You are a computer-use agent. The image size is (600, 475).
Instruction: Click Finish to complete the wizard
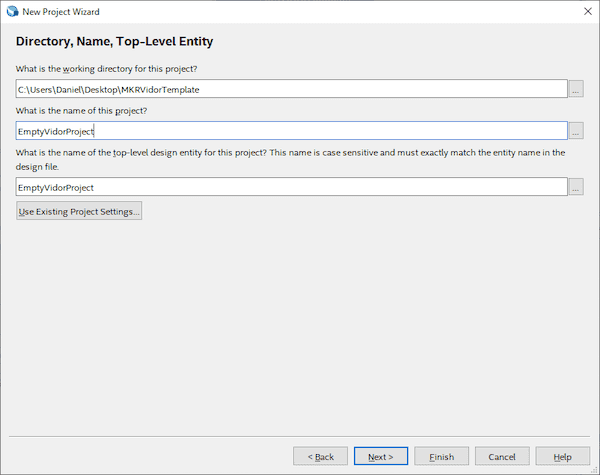coord(441,456)
